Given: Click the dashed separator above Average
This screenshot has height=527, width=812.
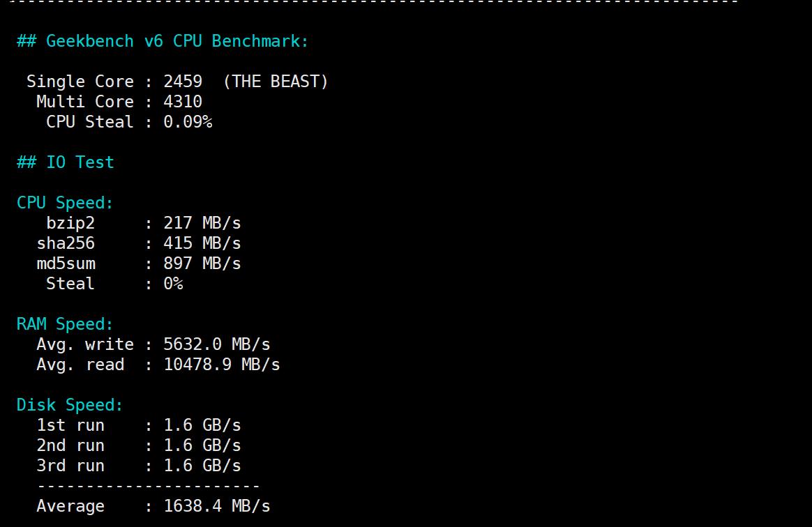Looking at the screenshot, I should pos(148,486).
